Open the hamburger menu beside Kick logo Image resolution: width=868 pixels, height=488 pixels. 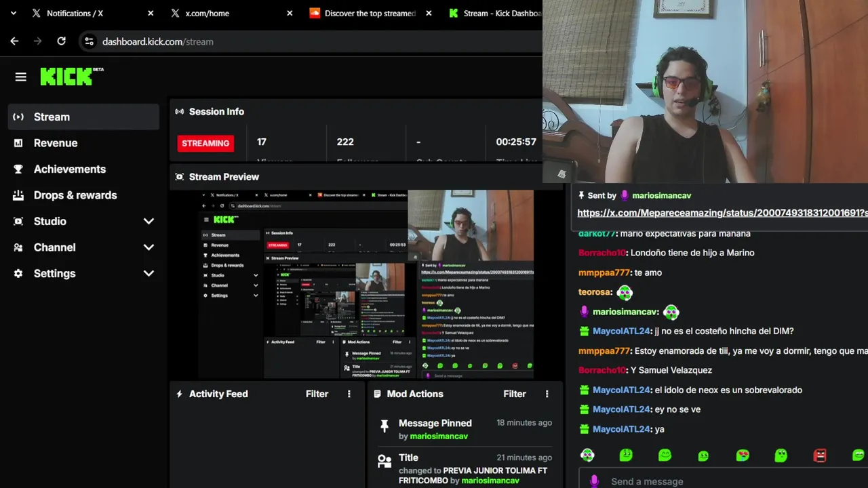20,77
